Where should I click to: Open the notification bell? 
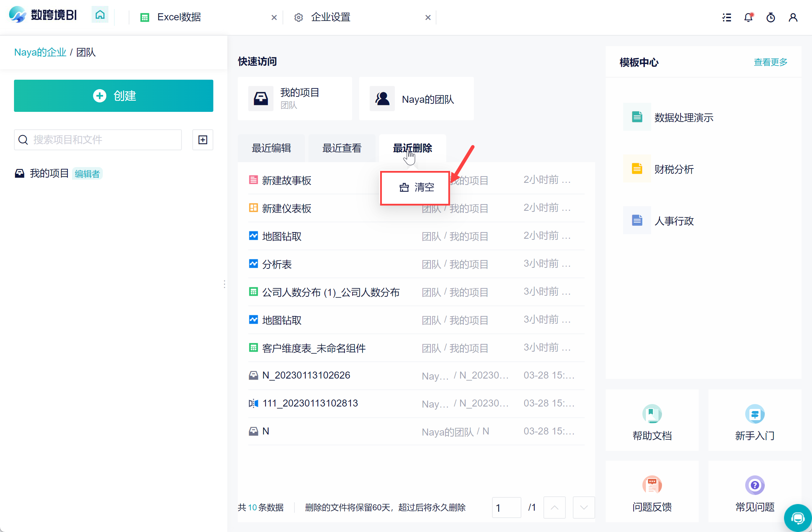coord(748,17)
